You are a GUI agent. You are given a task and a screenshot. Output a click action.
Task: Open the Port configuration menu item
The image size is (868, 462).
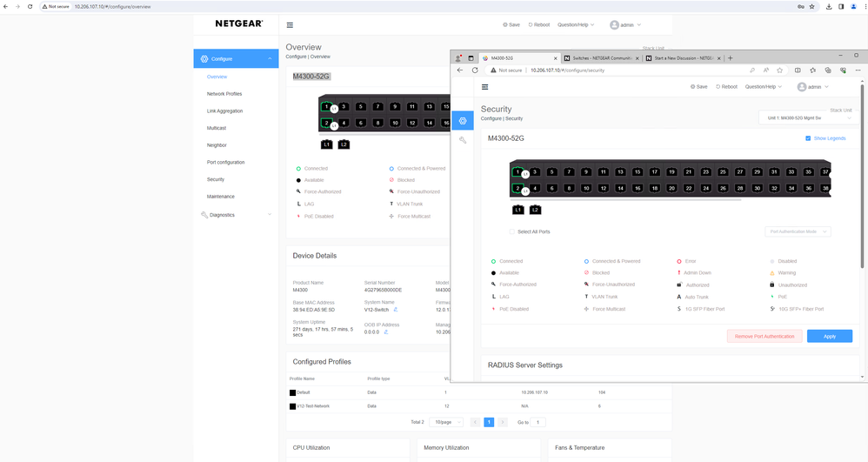pyautogui.click(x=225, y=163)
